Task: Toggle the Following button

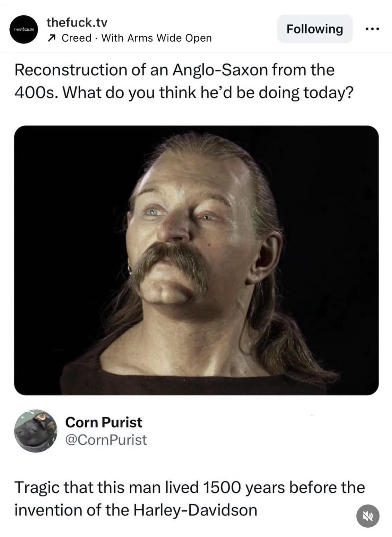Action: (x=315, y=29)
